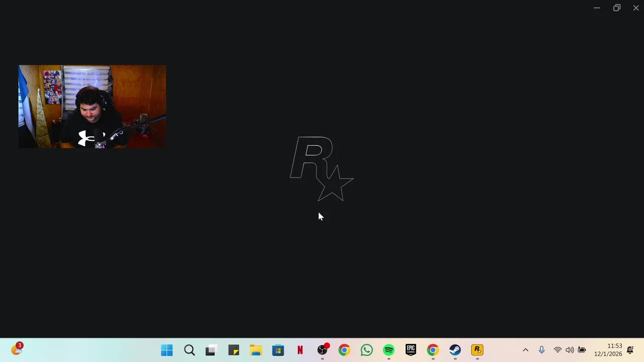This screenshot has width=644, height=362.
Task: Open Wi-Fi network tray icon
Action: click(557, 350)
